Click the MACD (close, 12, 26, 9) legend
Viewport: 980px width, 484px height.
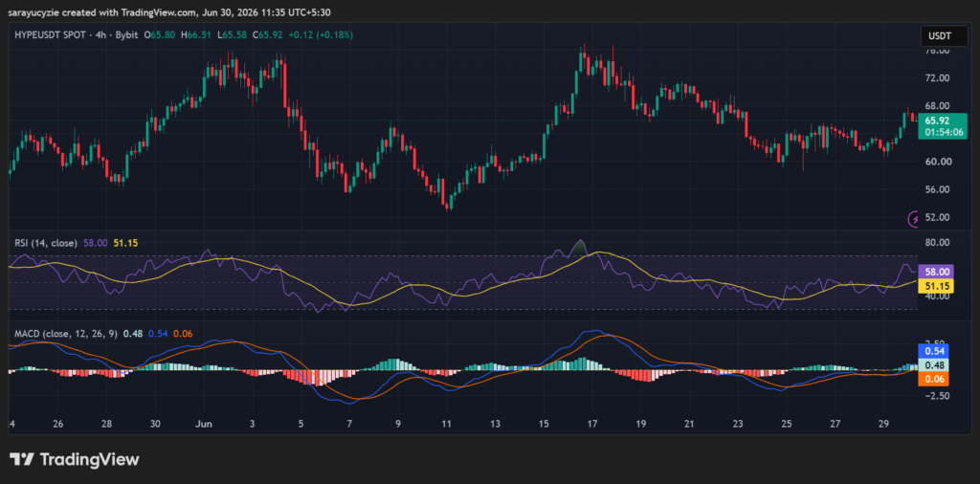click(x=66, y=334)
